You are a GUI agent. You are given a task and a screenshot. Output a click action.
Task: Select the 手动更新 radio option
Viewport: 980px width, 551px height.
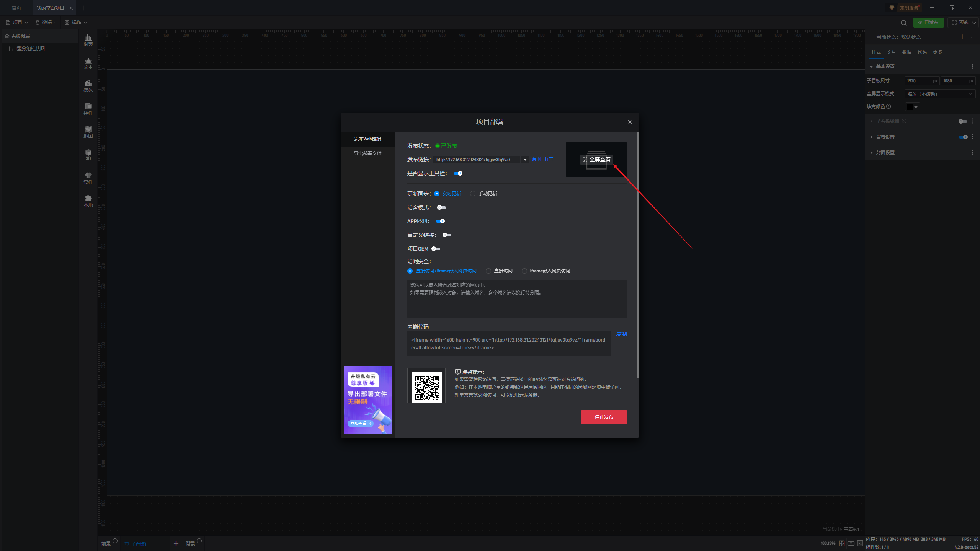[x=473, y=194]
